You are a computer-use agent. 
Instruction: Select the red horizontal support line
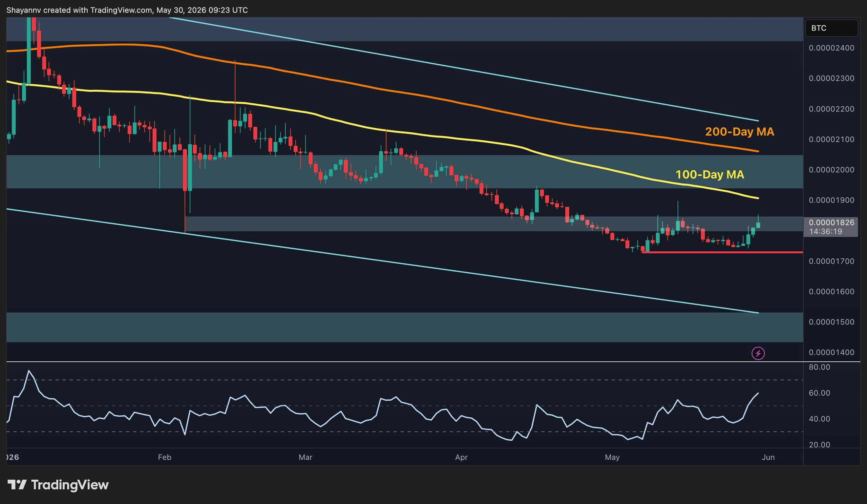click(x=722, y=252)
